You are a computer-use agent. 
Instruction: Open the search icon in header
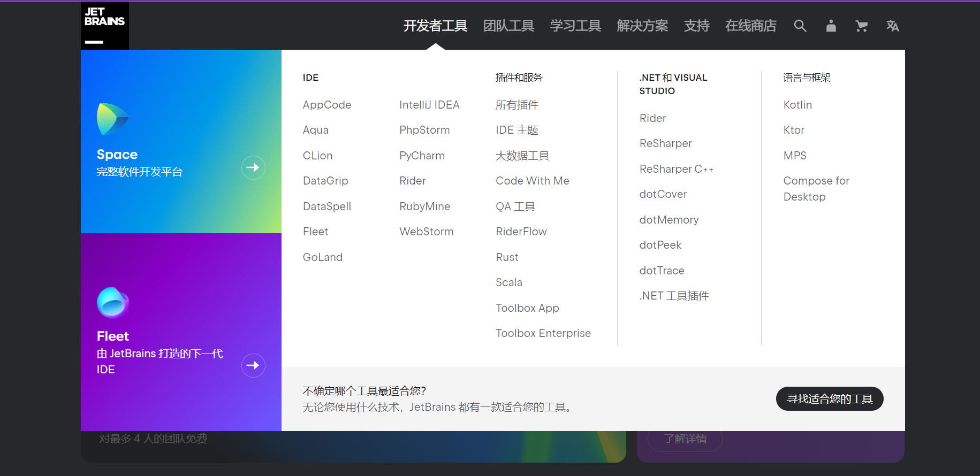point(800,26)
